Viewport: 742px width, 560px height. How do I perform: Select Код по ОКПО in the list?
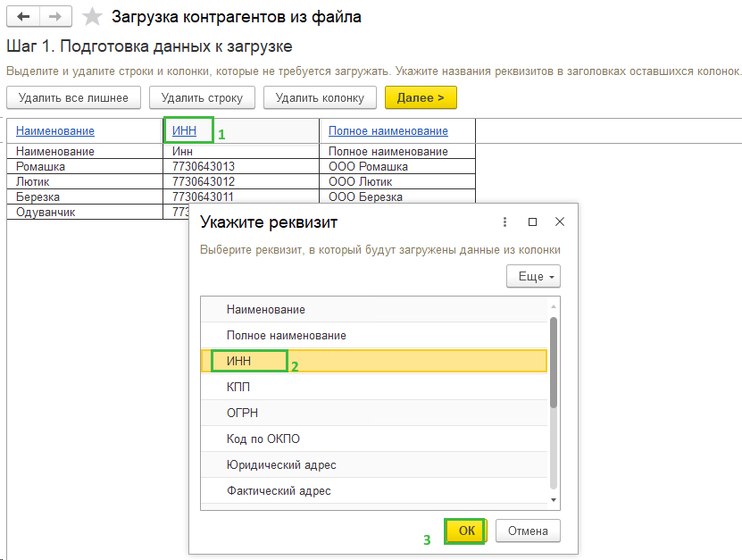[x=374, y=439]
